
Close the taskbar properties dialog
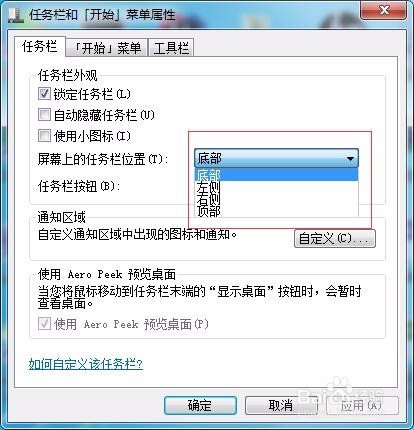coord(383,10)
